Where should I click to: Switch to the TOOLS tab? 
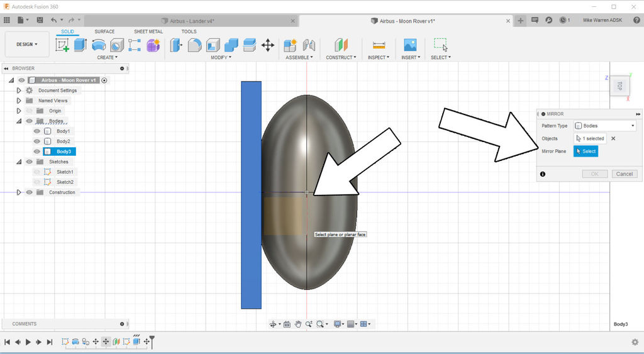tap(189, 31)
